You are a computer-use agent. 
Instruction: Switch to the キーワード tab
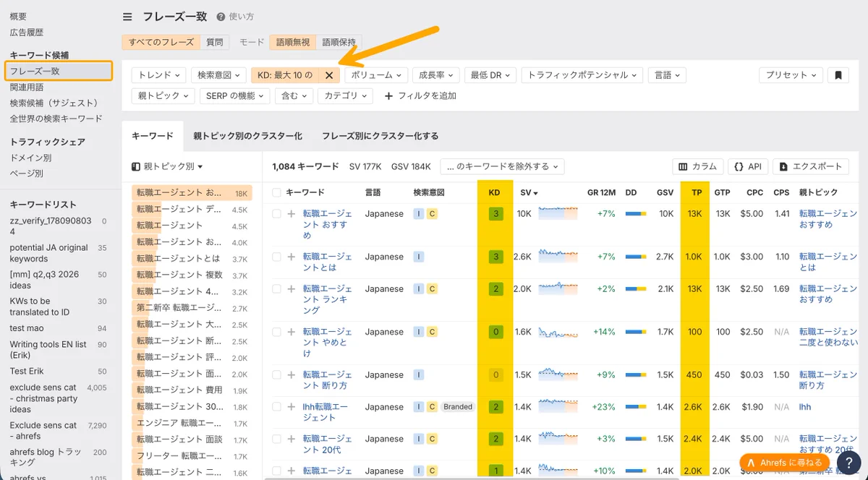[x=152, y=136]
